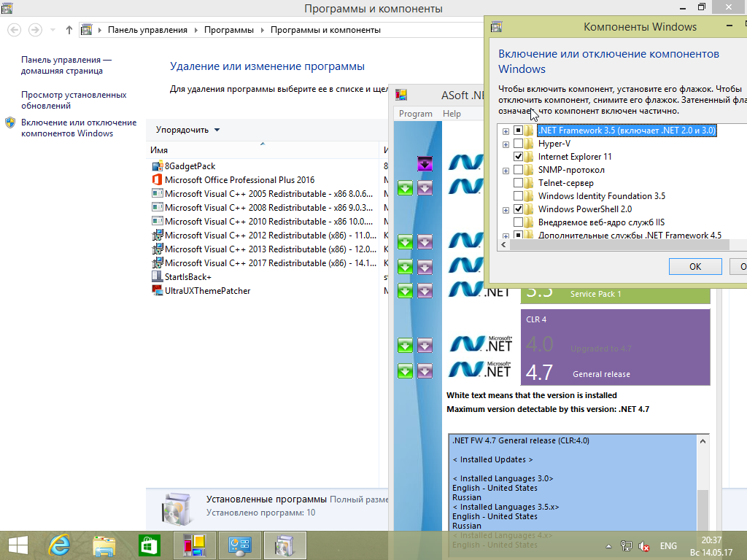747x560 pixels.
Task: Click scroll-up arrow of ASoft details box
Action: tap(703, 441)
